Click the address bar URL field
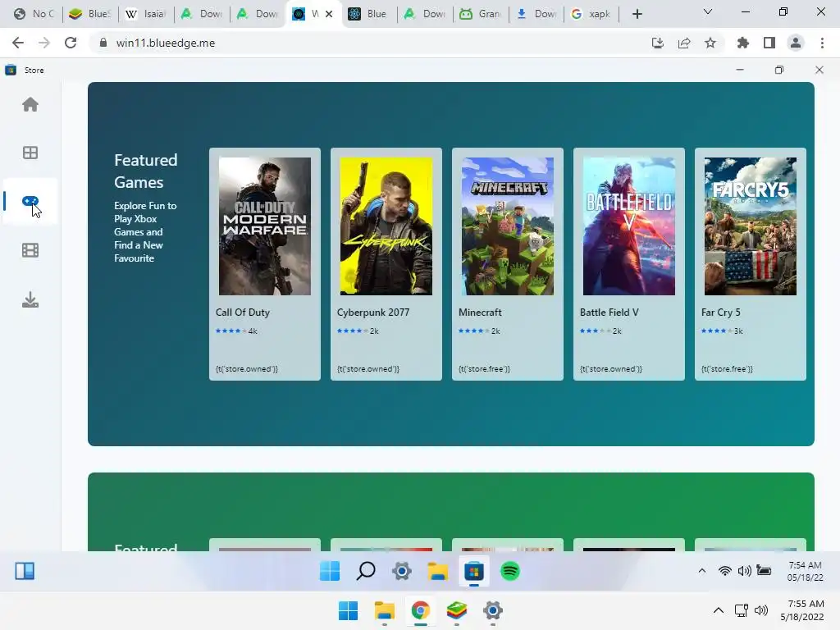 click(370, 43)
